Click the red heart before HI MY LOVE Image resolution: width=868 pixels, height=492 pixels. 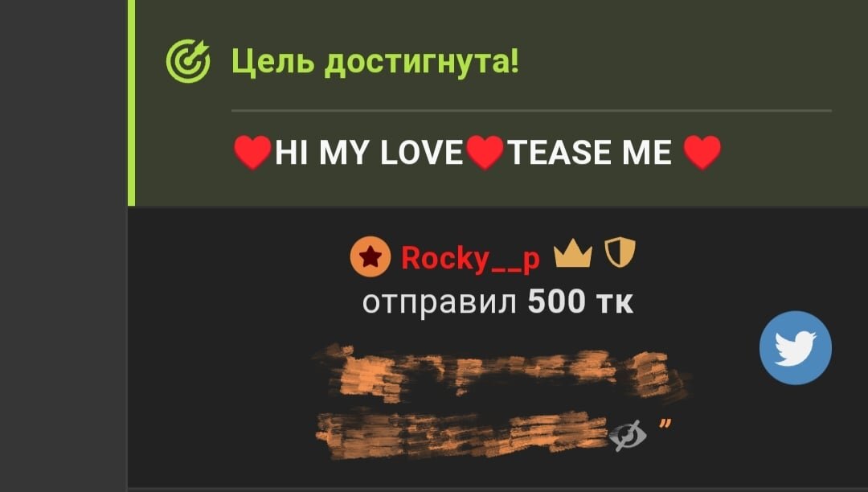(252, 152)
